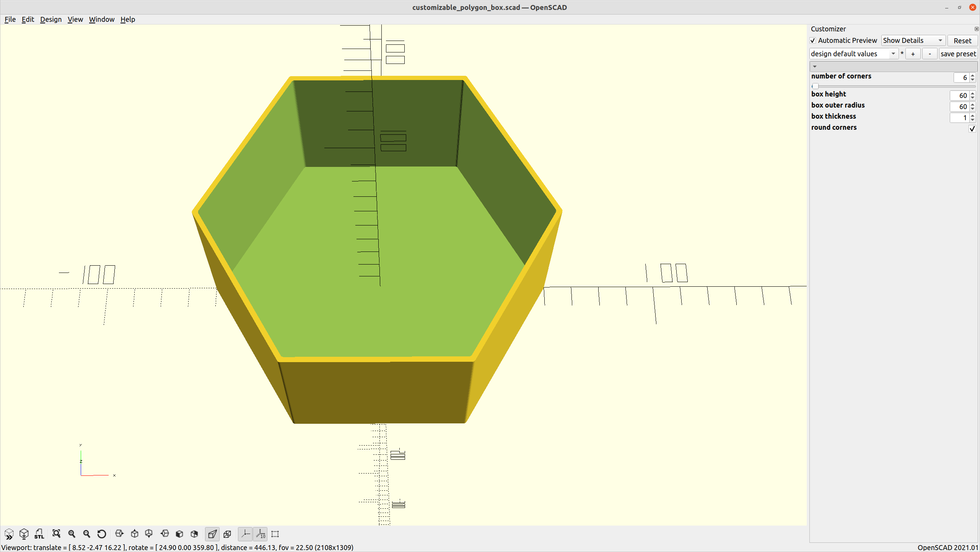Select the Zoom In tool

pos(72,534)
